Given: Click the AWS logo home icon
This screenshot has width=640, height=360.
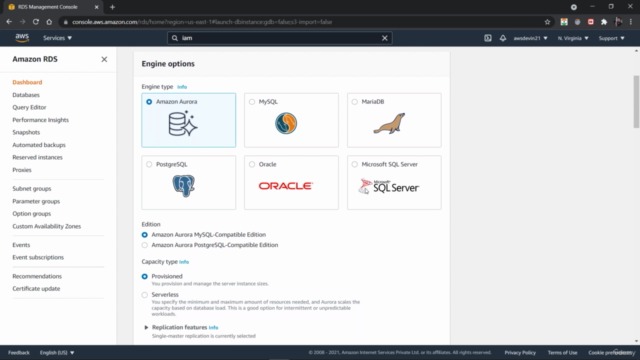Looking at the screenshot, I should (22, 38).
